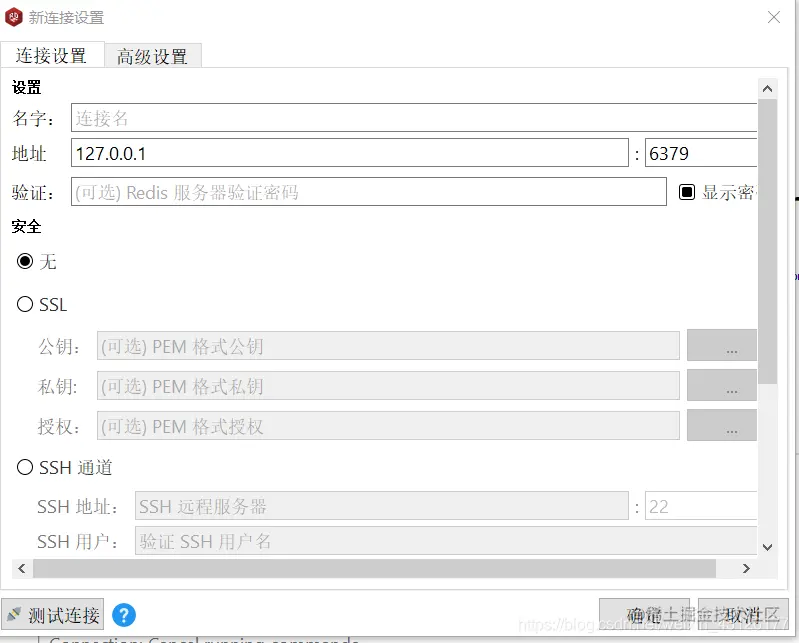Click the 公钥 PEM public key field
The height and width of the screenshot is (643, 799).
click(x=388, y=346)
